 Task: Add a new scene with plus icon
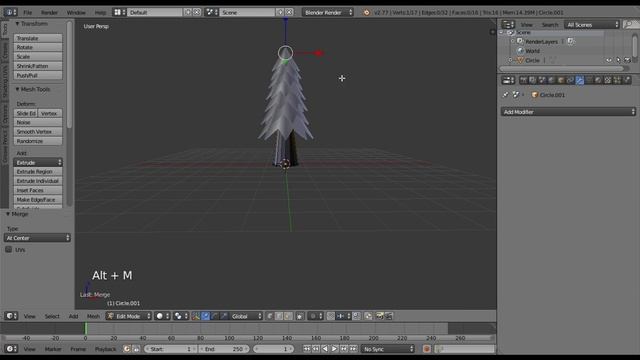click(280, 12)
